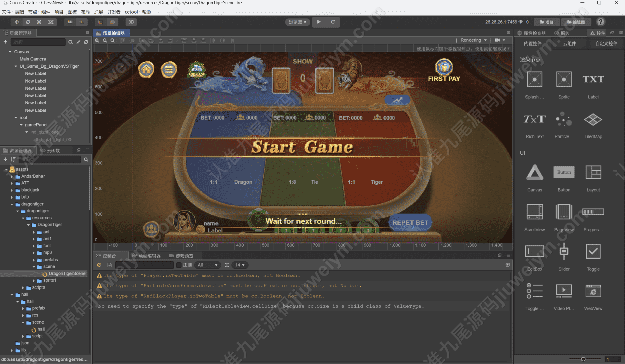Expand the blackjack folder
625x364 pixels.
[12, 190]
